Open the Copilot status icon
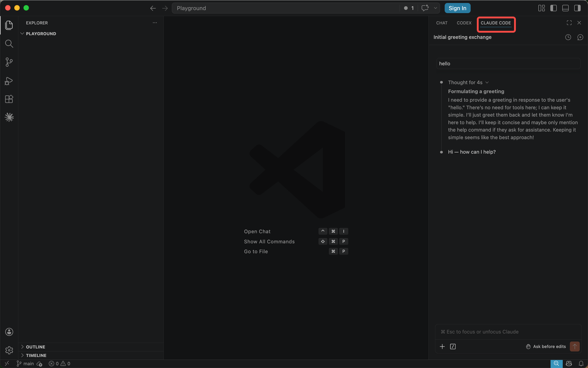 pos(569,363)
